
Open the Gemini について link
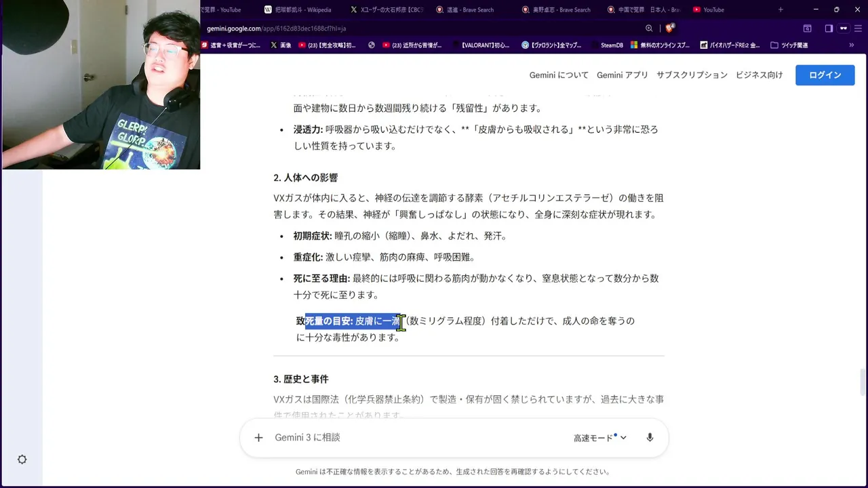click(559, 75)
